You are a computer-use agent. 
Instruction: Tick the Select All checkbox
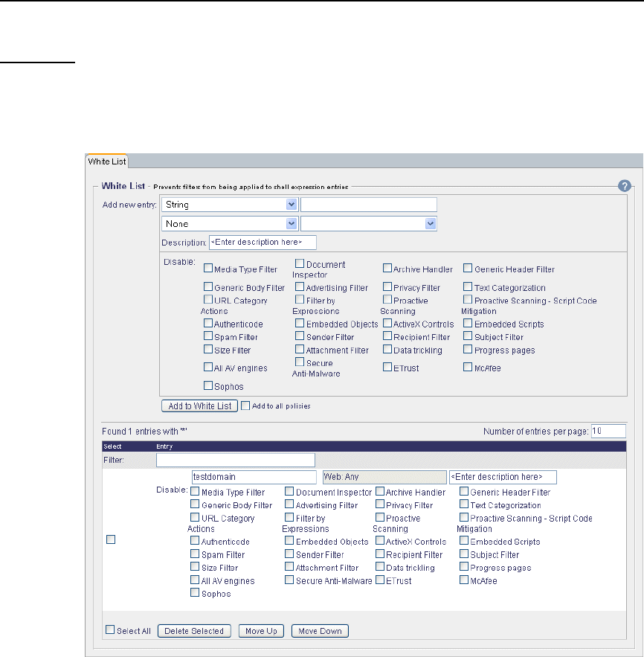click(x=110, y=629)
